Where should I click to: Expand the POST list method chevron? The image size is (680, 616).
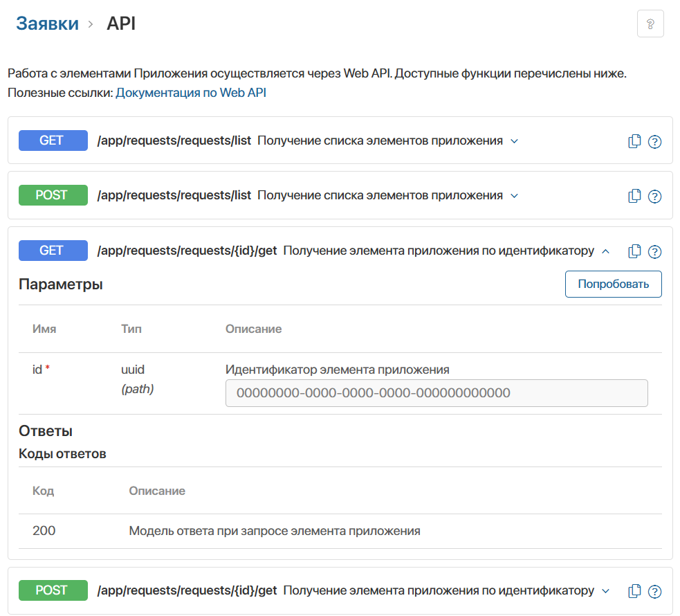coord(514,196)
